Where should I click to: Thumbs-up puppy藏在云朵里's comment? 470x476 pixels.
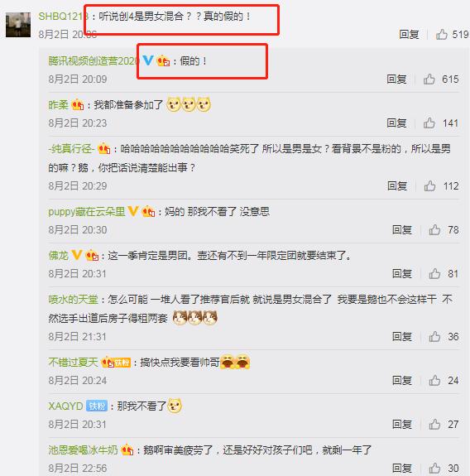coord(434,230)
